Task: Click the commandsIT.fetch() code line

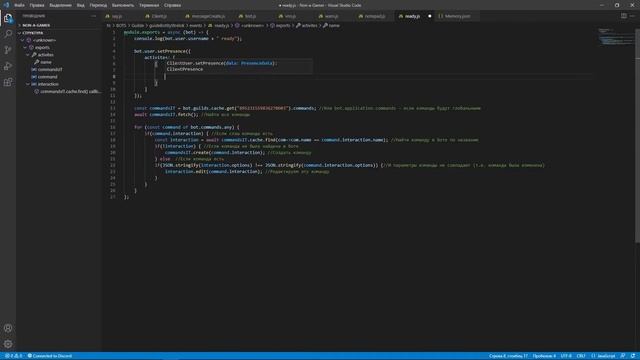Action: click(192, 115)
